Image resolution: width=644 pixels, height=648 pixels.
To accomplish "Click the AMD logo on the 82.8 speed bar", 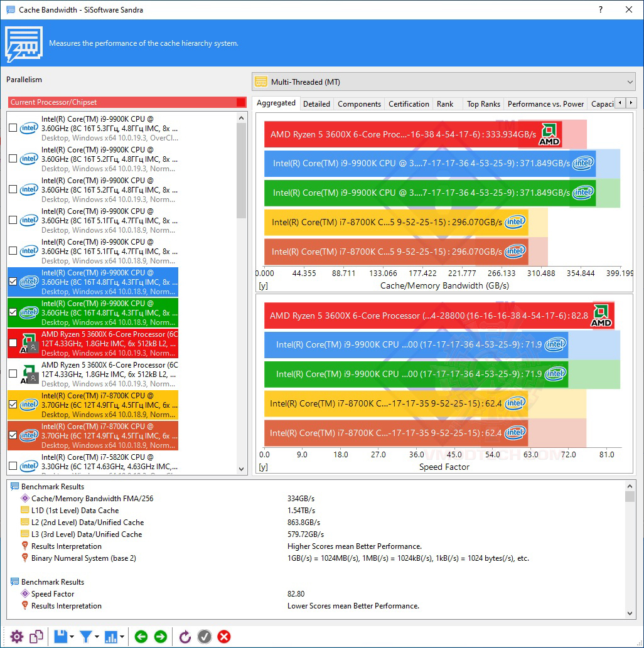I will 601,316.
